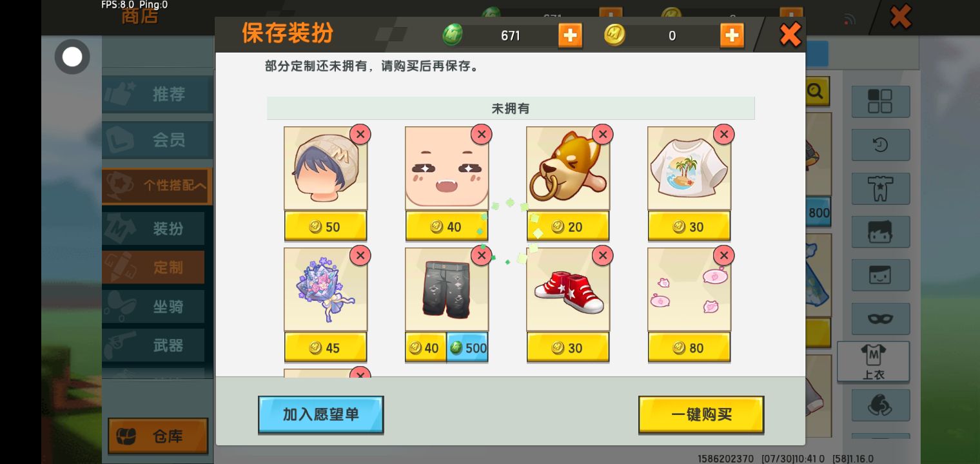Buy black shorts for 40 coins

[x=426, y=348]
